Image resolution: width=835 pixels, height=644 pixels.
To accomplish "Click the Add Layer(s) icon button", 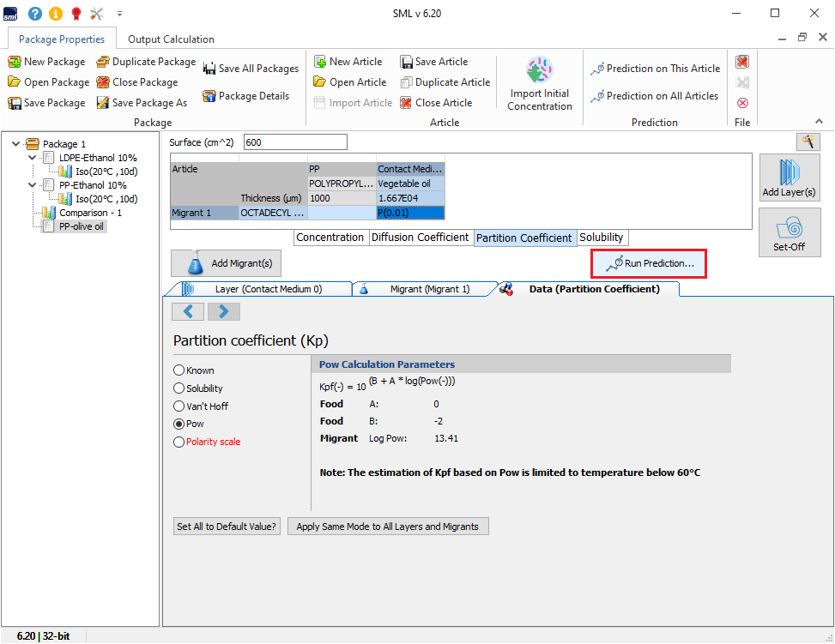I will (790, 177).
